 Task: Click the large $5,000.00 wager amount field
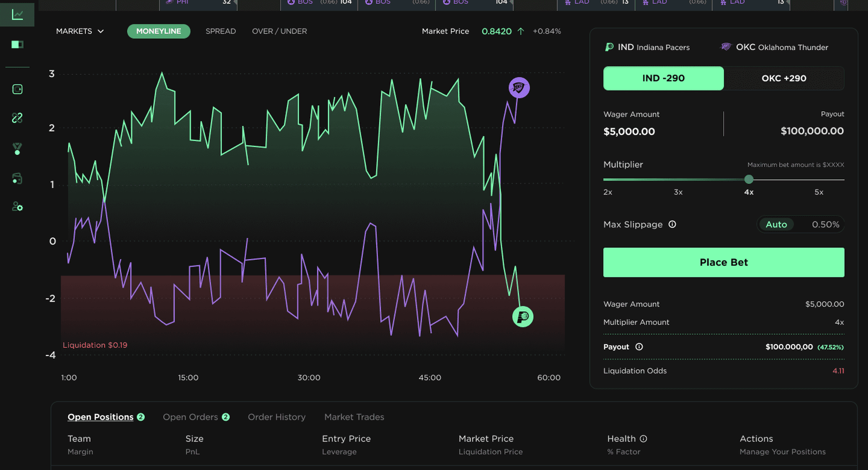tap(629, 131)
